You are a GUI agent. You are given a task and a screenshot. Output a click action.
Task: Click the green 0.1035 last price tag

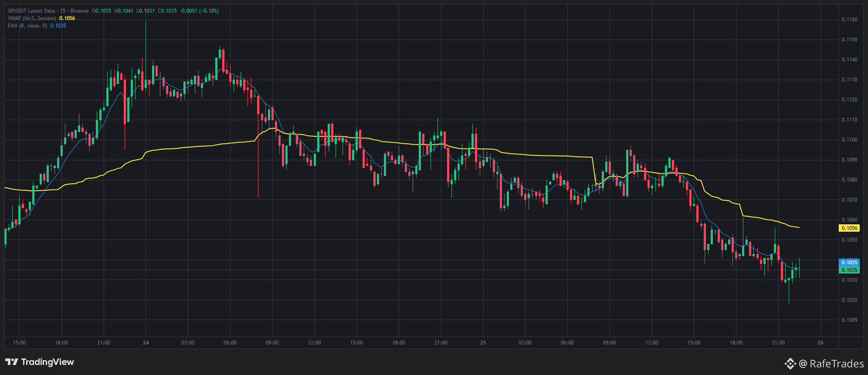click(x=849, y=270)
